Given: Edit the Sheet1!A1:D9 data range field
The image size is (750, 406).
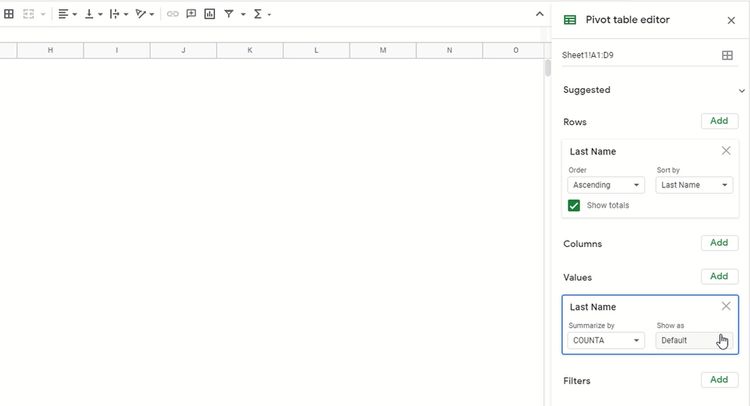Looking at the screenshot, I should pos(639,55).
